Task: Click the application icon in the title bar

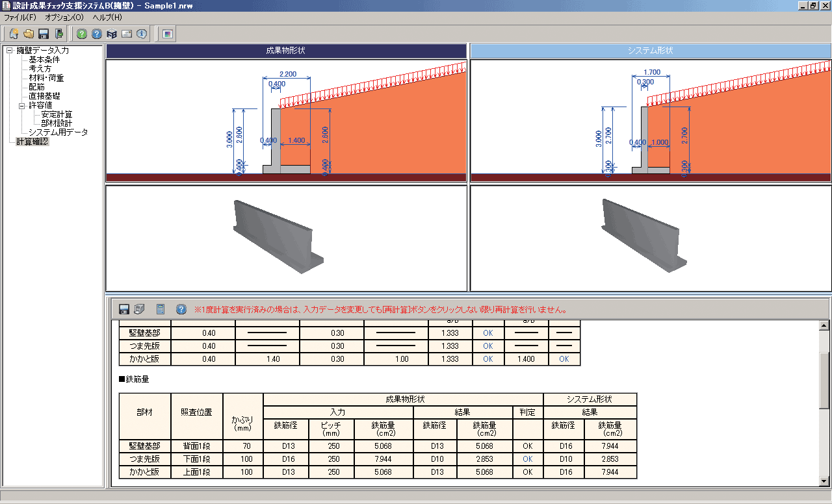Action: (6, 5)
